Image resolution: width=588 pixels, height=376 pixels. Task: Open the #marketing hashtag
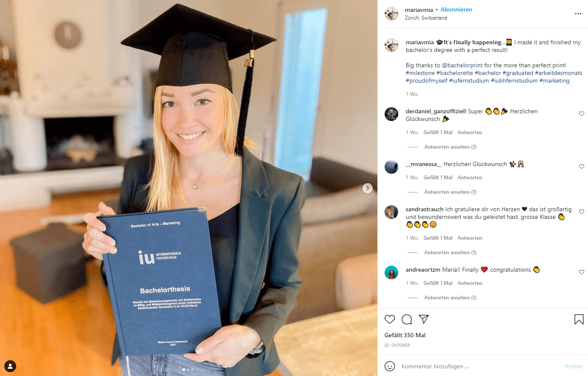[554, 80]
